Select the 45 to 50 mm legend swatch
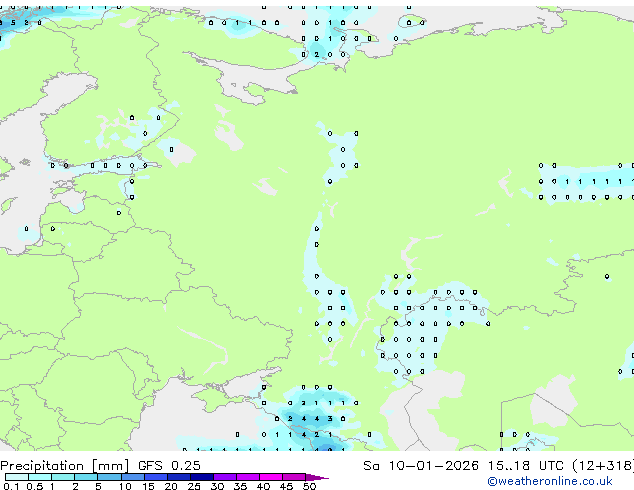Screen dimensions: 634x490 294,477
